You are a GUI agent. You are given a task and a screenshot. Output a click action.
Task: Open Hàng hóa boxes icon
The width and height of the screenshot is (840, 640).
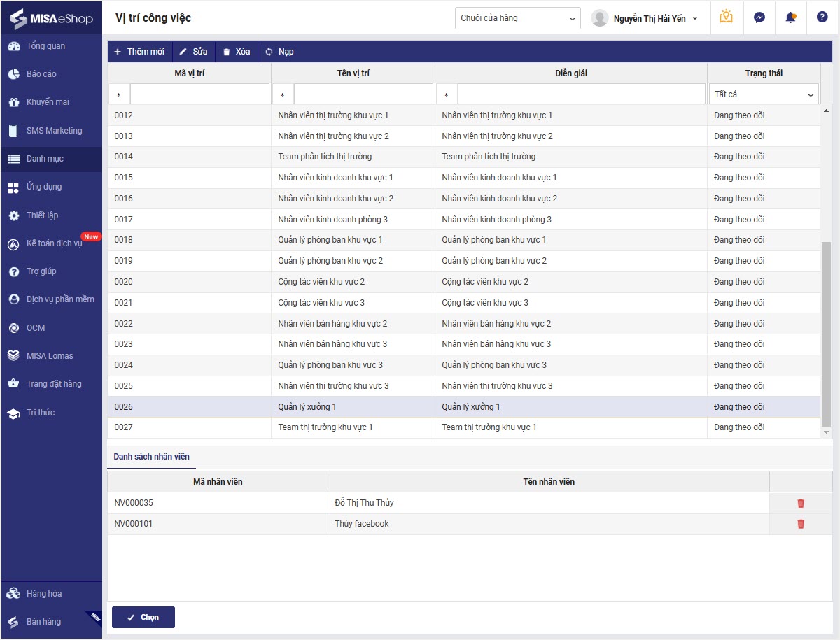[13, 594]
